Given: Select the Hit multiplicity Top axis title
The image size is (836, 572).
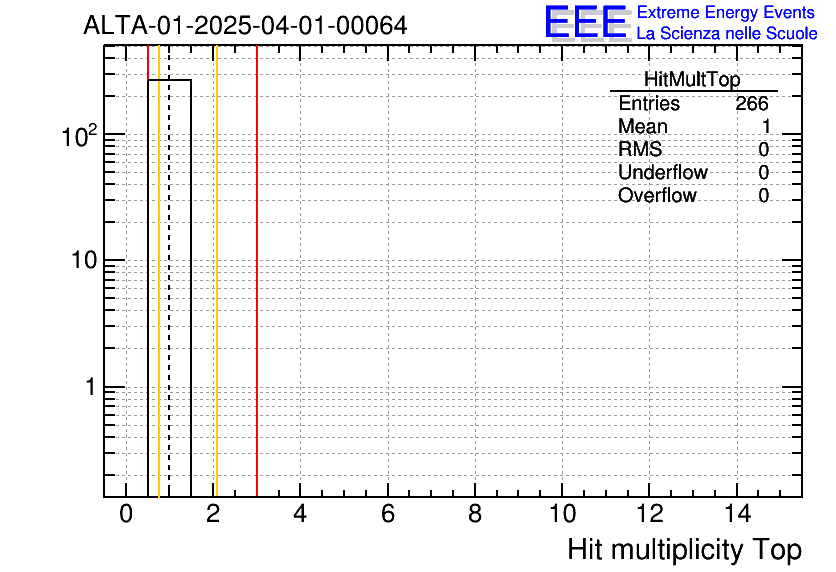Looking at the screenshot, I should point(684,550).
